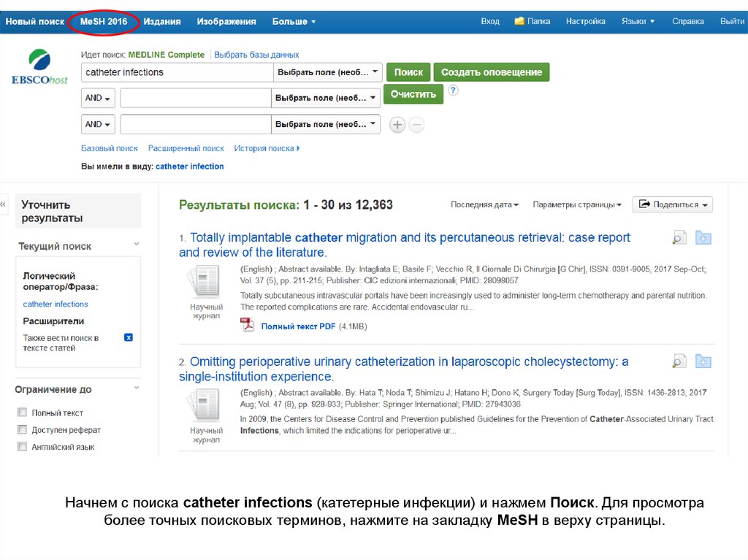The width and height of the screenshot is (748, 560).
Task: Click the search help question mark icon
Action: [453, 91]
